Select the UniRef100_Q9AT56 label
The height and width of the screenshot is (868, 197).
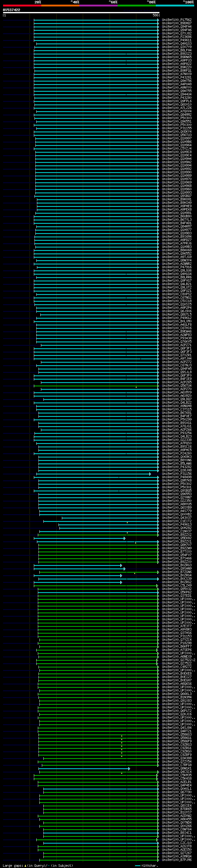(176, 81)
